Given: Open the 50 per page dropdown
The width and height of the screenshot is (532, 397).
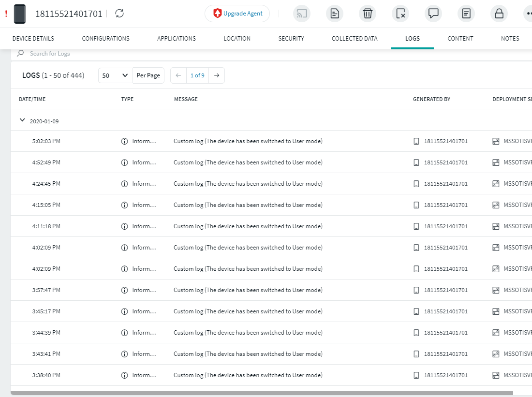Looking at the screenshot, I should [x=115, y=75].
